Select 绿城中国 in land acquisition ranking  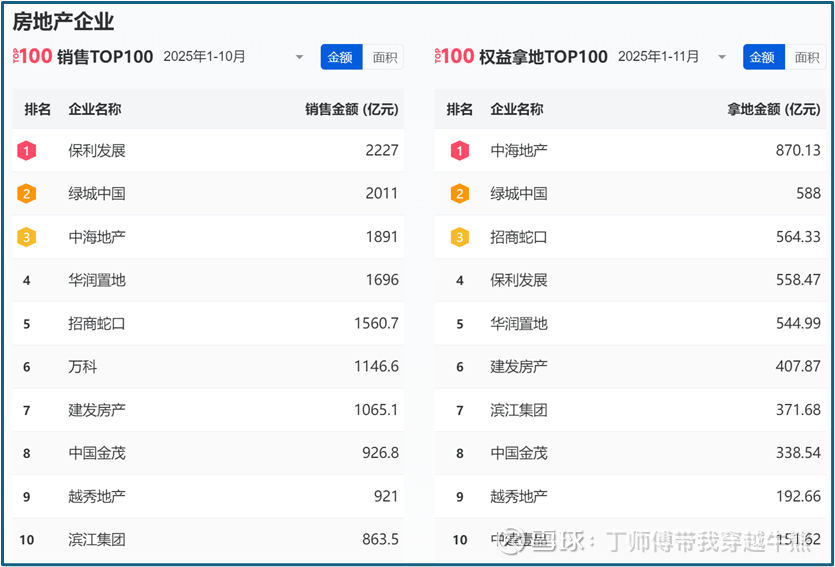click(x=519, y=194)
